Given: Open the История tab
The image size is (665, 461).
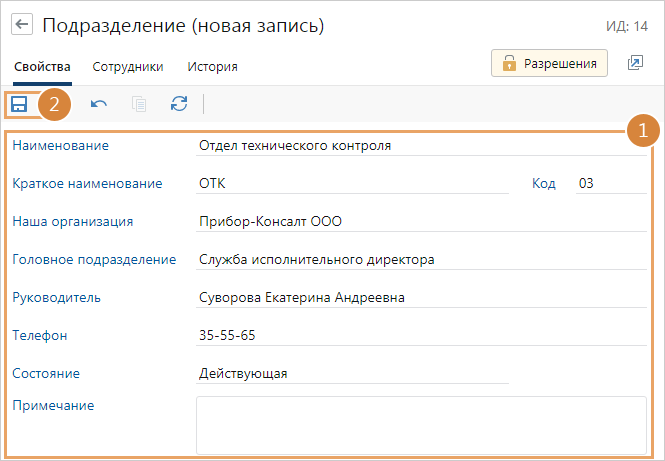Looking at the screenshot, I should click(x=212, y=68).
